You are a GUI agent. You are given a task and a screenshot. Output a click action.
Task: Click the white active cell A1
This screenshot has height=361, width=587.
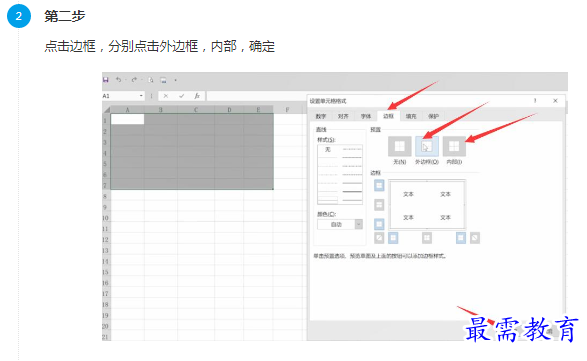(128, 119)
